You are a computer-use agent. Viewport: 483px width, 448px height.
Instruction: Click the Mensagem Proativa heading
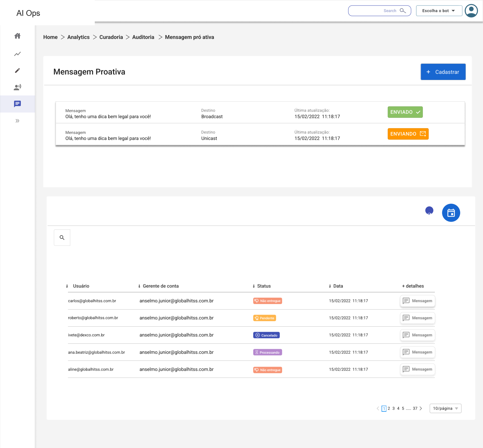point(89,72)
